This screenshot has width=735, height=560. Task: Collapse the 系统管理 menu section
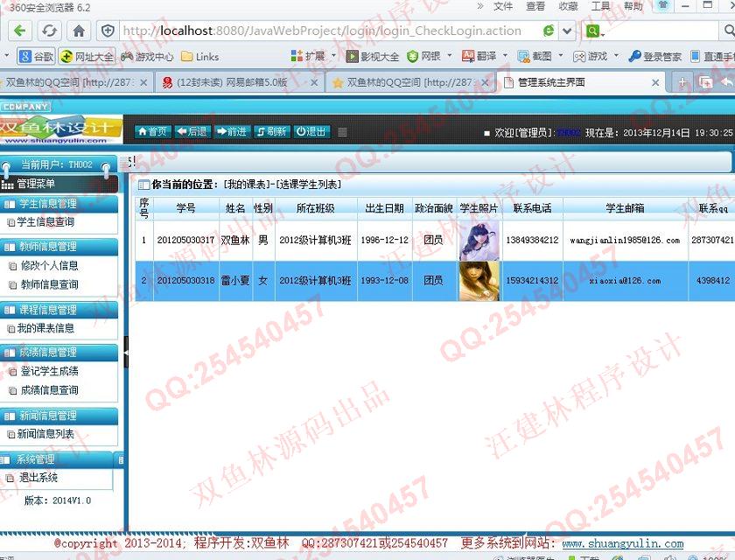pyautogui.click(x=56, y=459)
